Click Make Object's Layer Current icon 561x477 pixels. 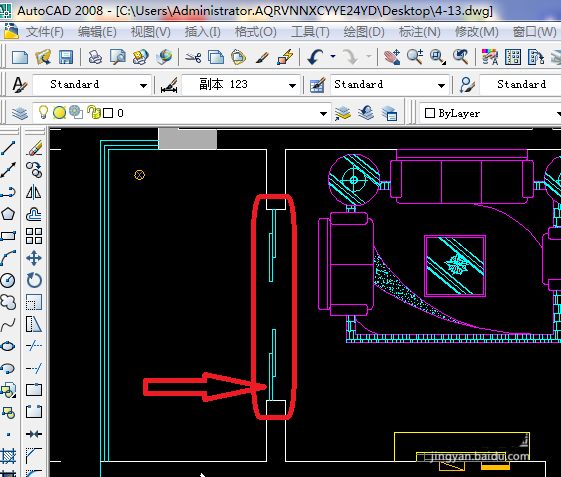[x=343, y=113]
